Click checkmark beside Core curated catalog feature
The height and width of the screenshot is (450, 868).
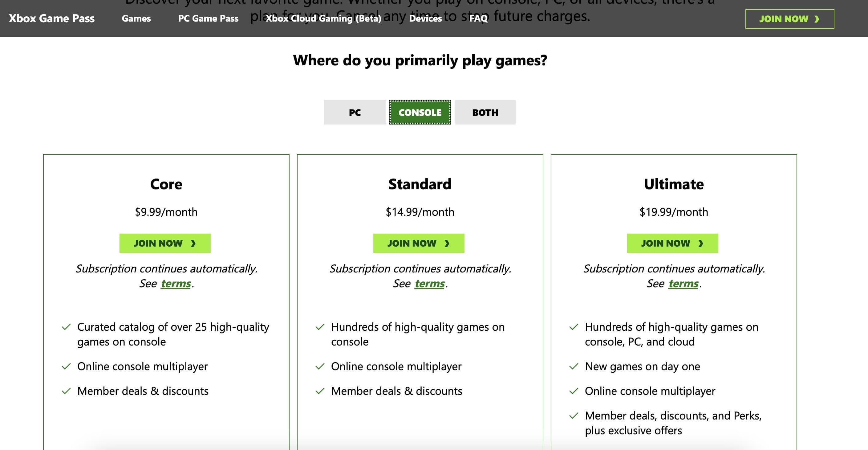[67, 327]
